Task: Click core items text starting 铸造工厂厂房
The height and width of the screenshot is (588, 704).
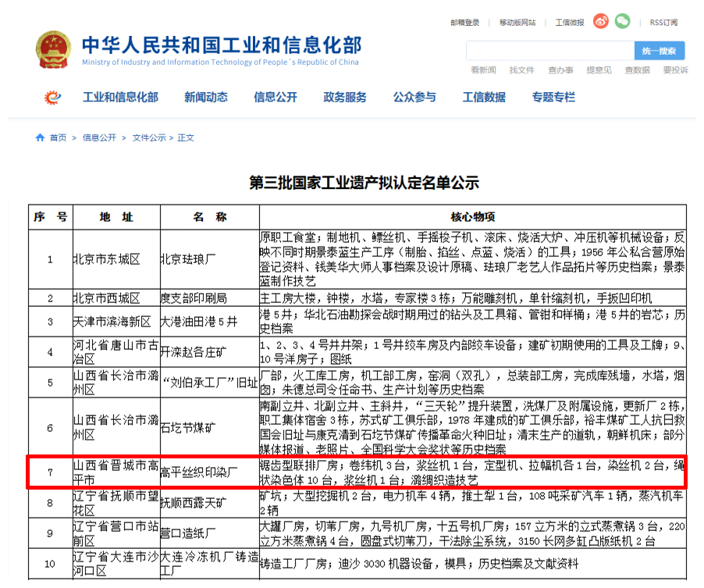Action: (419, 564)
